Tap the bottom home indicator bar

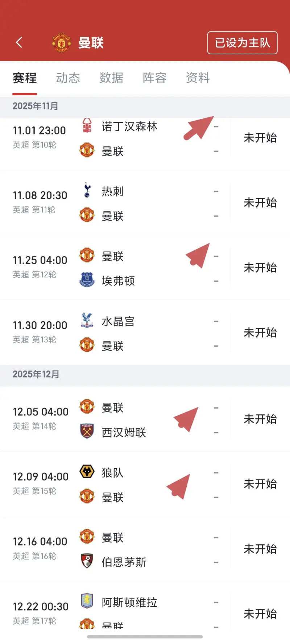tap(145, 637)
